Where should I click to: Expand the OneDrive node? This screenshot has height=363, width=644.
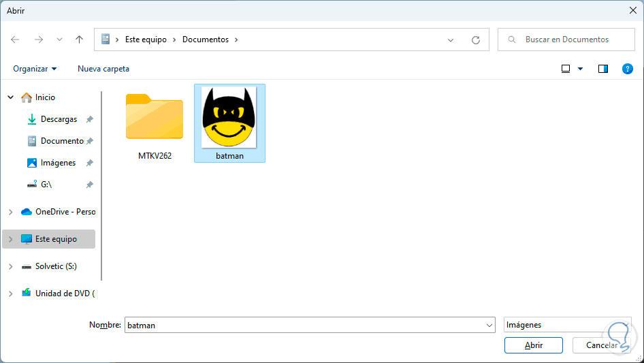(11, 212)
